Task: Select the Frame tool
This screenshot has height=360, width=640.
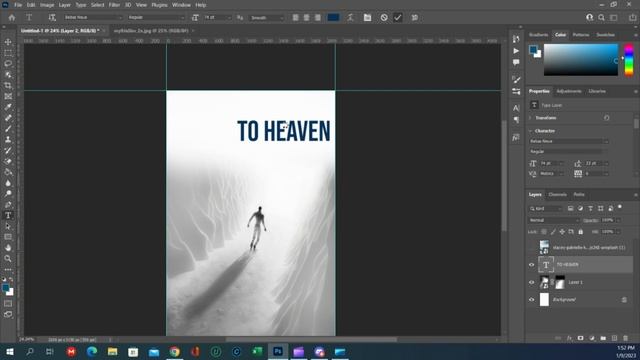Action: pyautogui.click(x=8, y=96)
